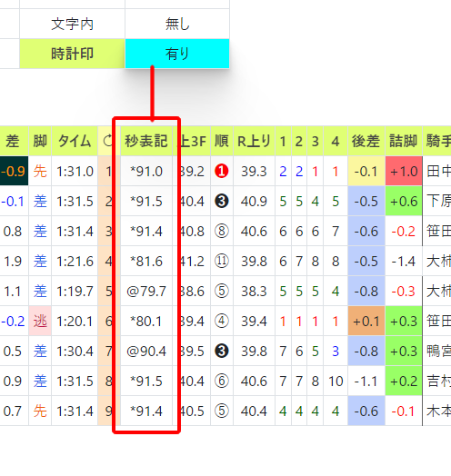451x476 pixels.
Task: Click the R上り column header
Action: tap(254, 141)
